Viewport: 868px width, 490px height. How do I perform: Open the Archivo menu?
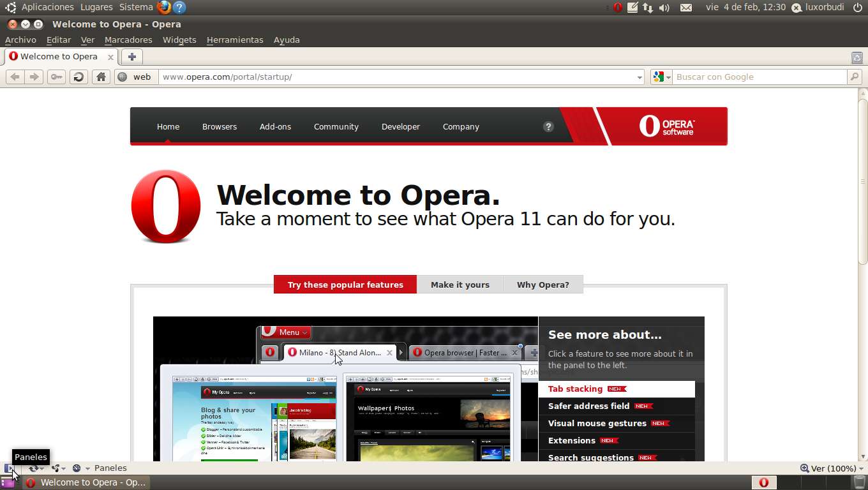pos(20,40)
